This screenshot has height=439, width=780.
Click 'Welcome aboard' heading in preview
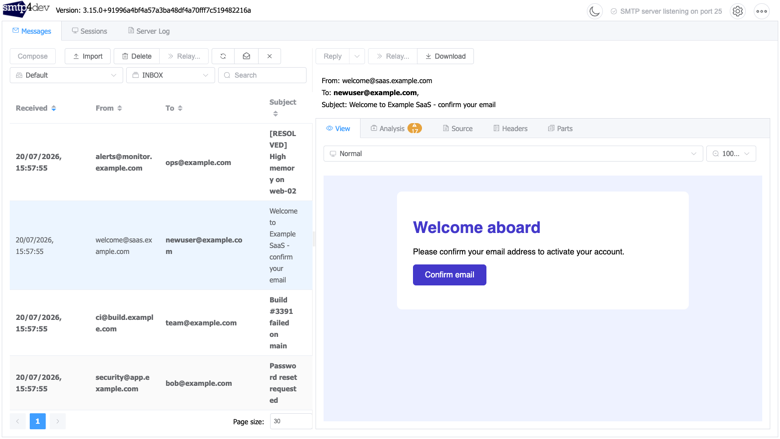[x=477, y=227]
